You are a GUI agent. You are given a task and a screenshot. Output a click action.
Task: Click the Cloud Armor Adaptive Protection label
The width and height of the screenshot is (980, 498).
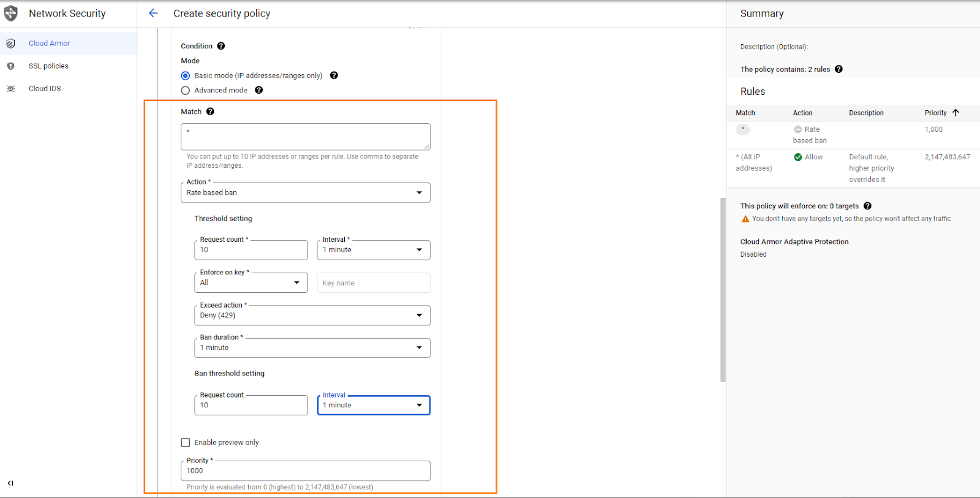(794, 242)
